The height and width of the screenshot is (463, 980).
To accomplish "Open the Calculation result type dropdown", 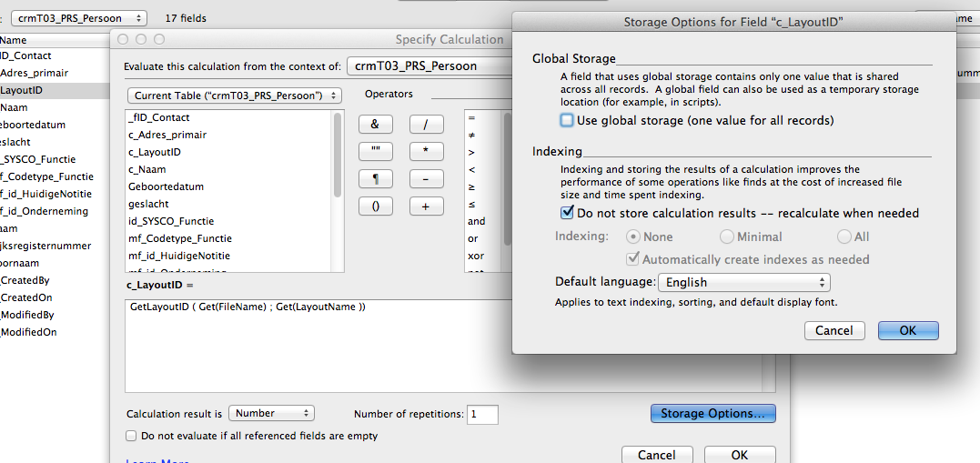I will (x=271, y=413).
